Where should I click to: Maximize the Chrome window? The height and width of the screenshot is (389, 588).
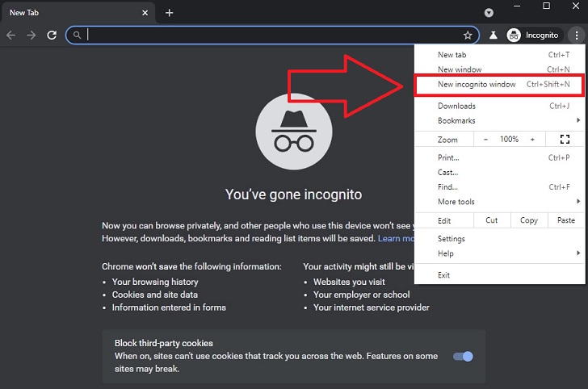coord(546,6)
